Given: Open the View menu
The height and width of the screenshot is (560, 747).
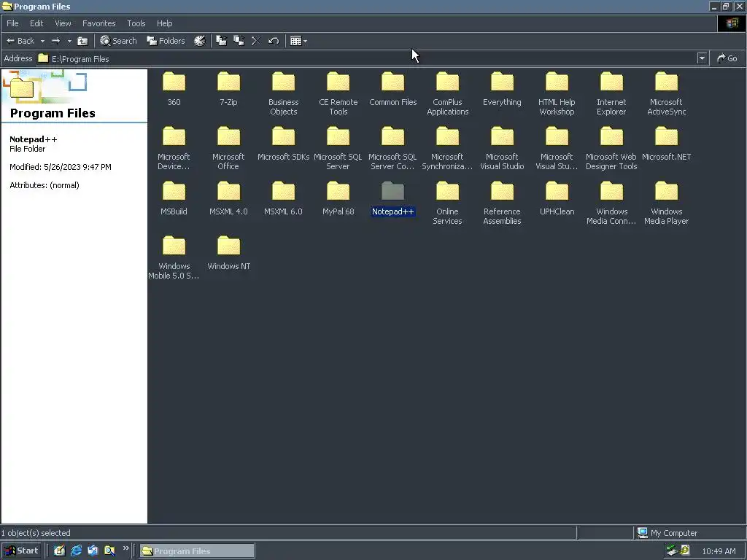Looking at the screenshot, I should [63, 23].
